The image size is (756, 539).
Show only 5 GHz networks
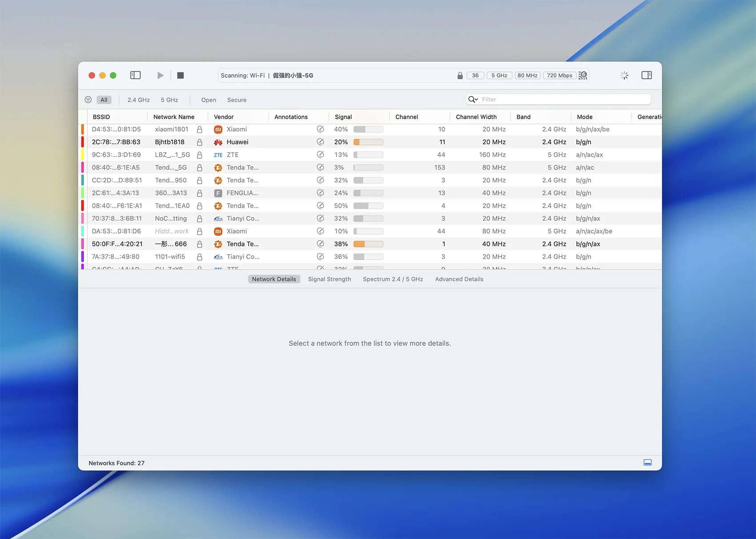point(169,100)
